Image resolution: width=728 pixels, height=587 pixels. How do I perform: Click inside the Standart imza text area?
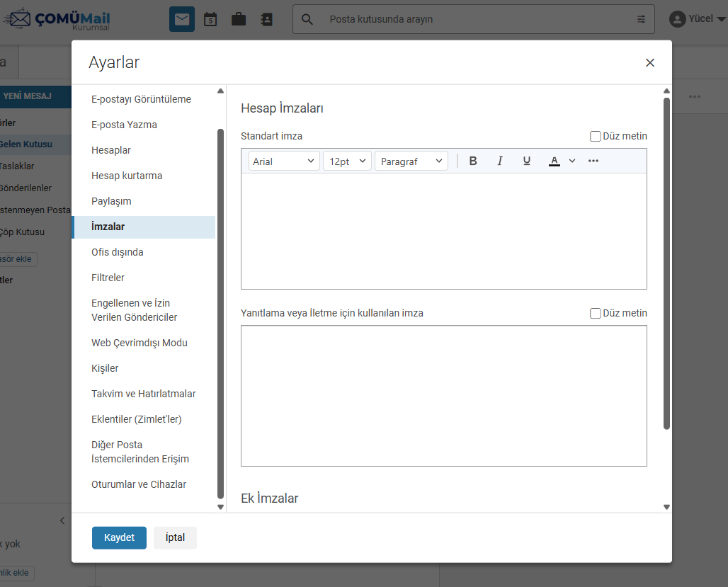pos(444,231)
